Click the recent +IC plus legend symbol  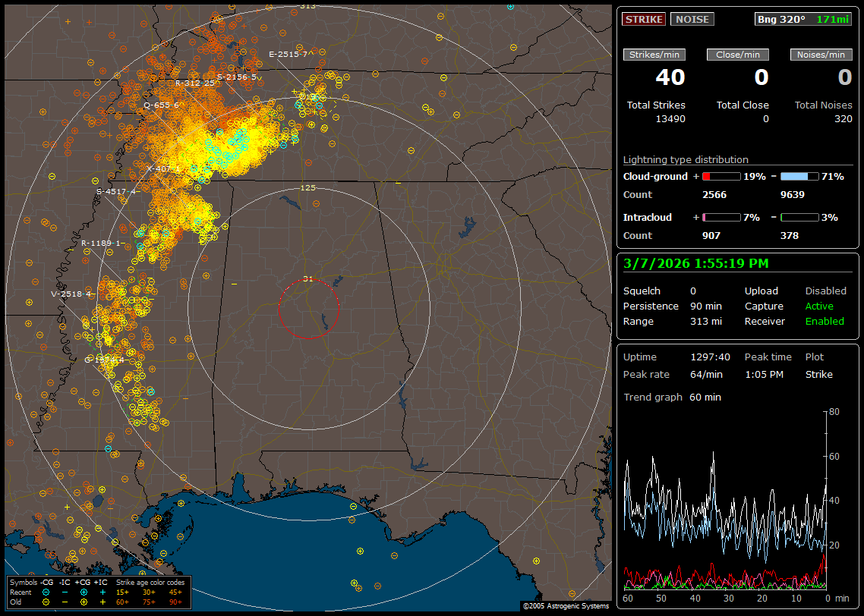click(x=102, y=592)
